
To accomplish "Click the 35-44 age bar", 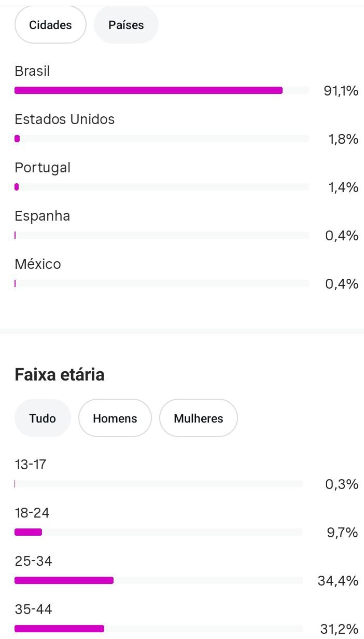I will point(159,629).
